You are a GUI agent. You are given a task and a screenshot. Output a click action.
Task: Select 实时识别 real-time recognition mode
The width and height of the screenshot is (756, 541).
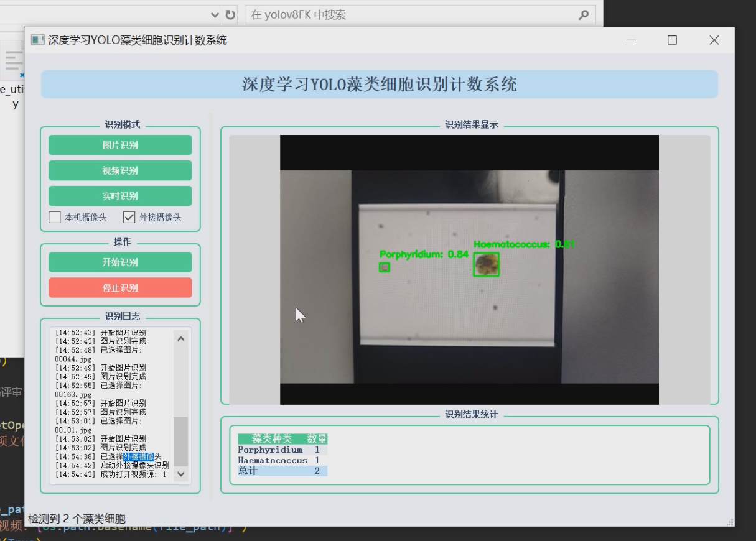(120, 196)
